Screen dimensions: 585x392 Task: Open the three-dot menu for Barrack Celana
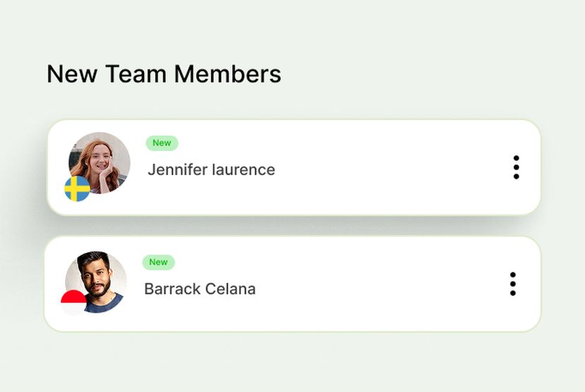click(513, 284)
